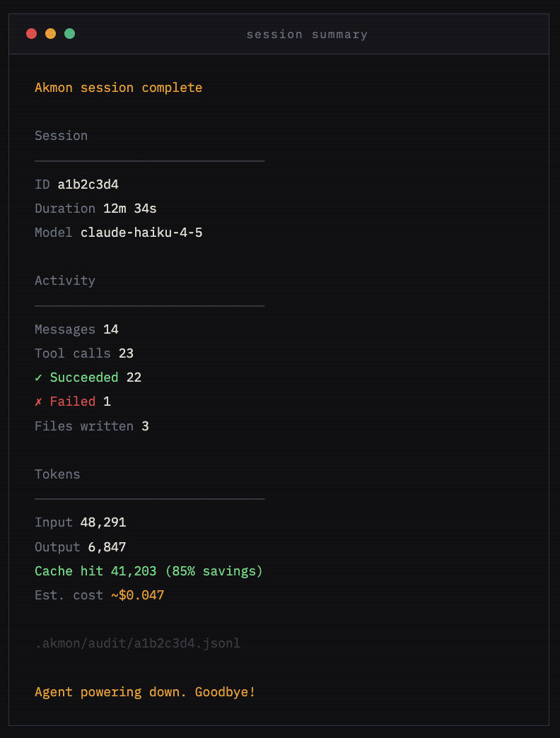Click the Files written count
Viewport: 560px width, 738px height.
145,426
